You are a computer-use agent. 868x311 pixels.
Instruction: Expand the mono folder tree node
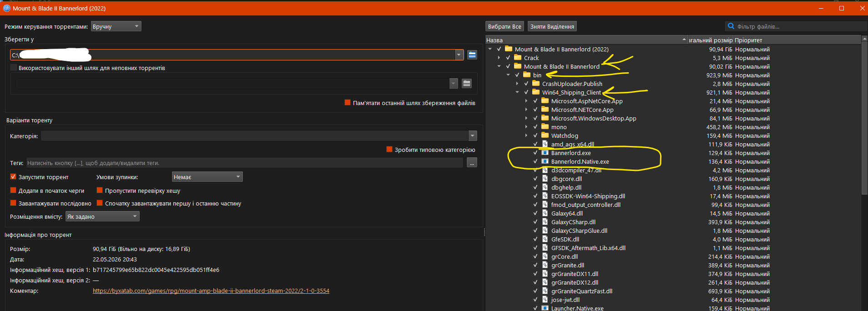(x=526, y=127)
